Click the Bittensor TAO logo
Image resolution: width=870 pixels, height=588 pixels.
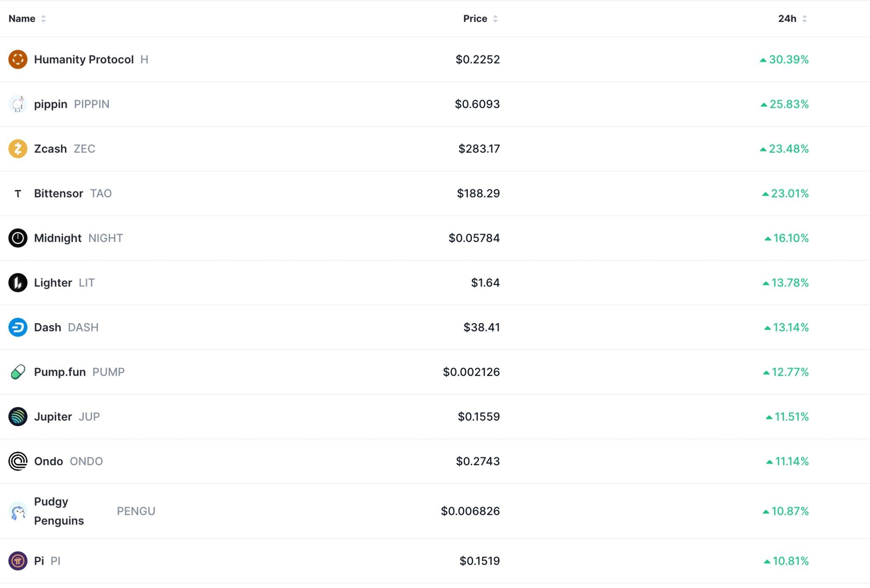tap(18, 194)
